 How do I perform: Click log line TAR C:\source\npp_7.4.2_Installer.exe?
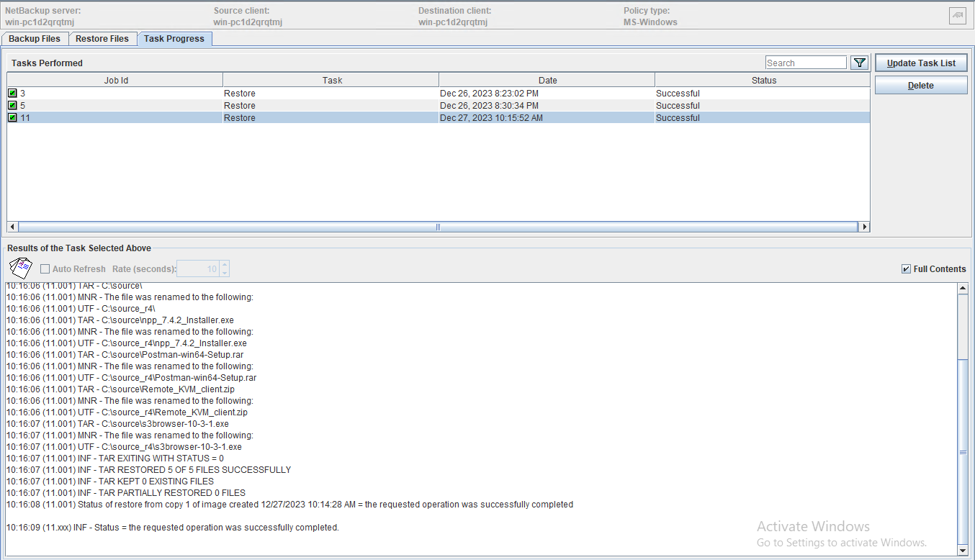pyautogui.click(x=120, y=320)
